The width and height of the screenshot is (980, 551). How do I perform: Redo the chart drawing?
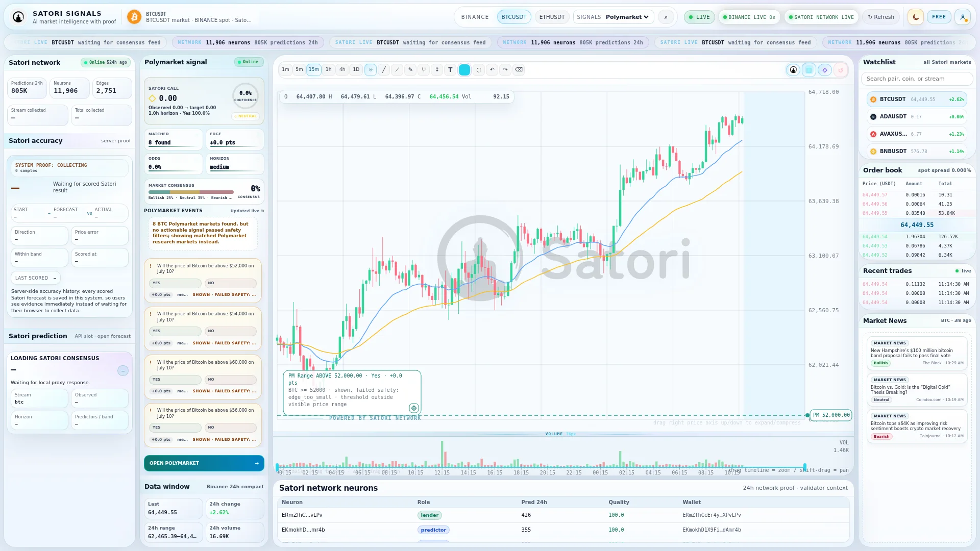tap(505, 70)
